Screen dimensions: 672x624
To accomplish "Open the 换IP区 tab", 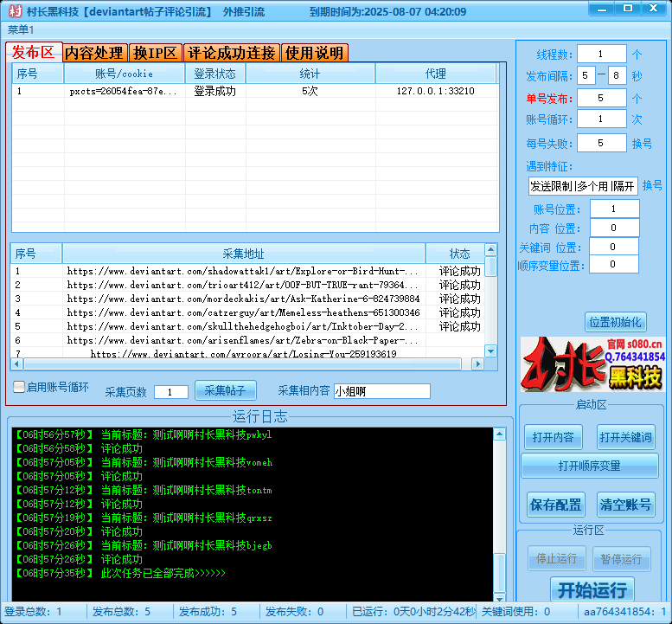I will [155, 53].
